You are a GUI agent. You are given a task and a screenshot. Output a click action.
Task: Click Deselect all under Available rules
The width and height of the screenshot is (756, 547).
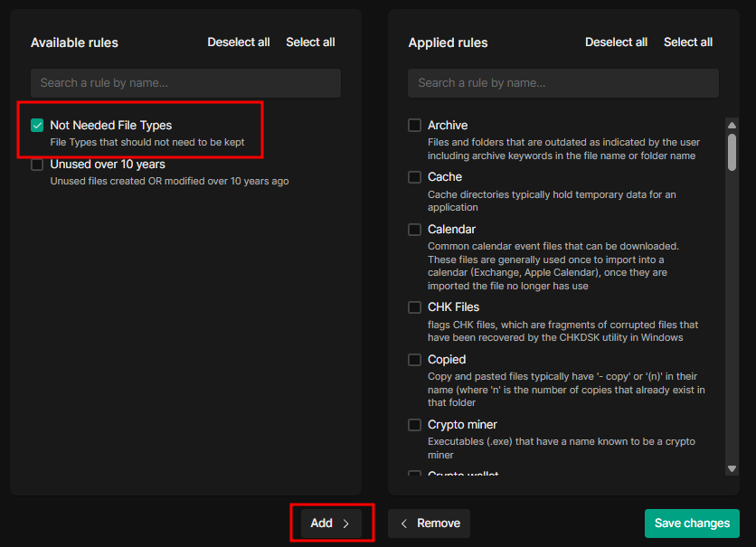tap(239, 42)
